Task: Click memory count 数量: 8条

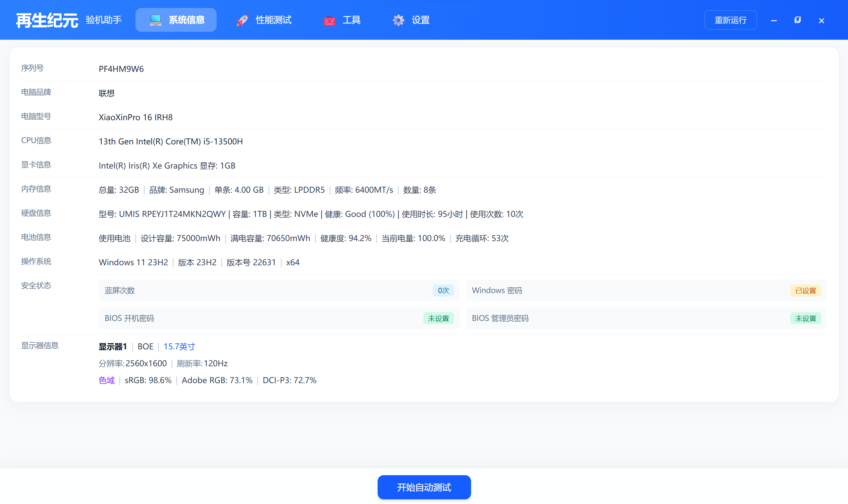Action: click(420, 190)
